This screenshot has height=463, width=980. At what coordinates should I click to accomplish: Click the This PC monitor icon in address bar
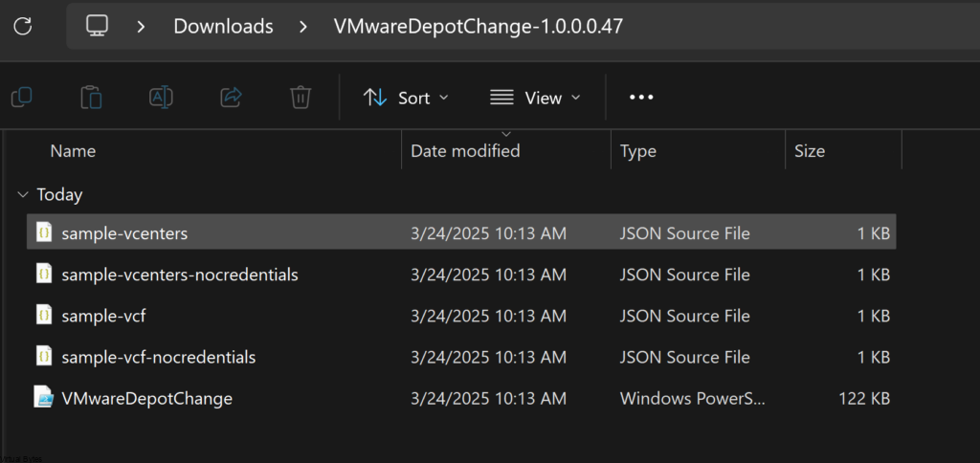(x=97, y=26)
